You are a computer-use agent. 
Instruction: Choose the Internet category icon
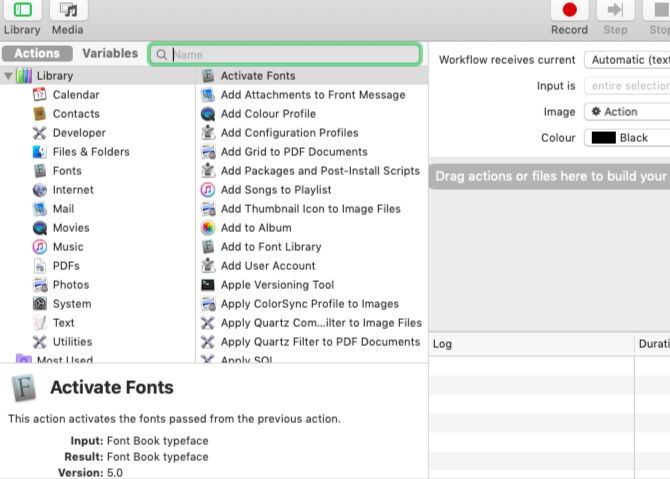tap(40, 190)
